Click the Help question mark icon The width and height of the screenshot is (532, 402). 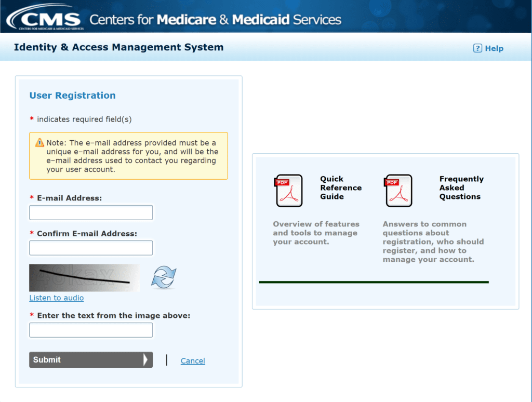click(476, 48)
